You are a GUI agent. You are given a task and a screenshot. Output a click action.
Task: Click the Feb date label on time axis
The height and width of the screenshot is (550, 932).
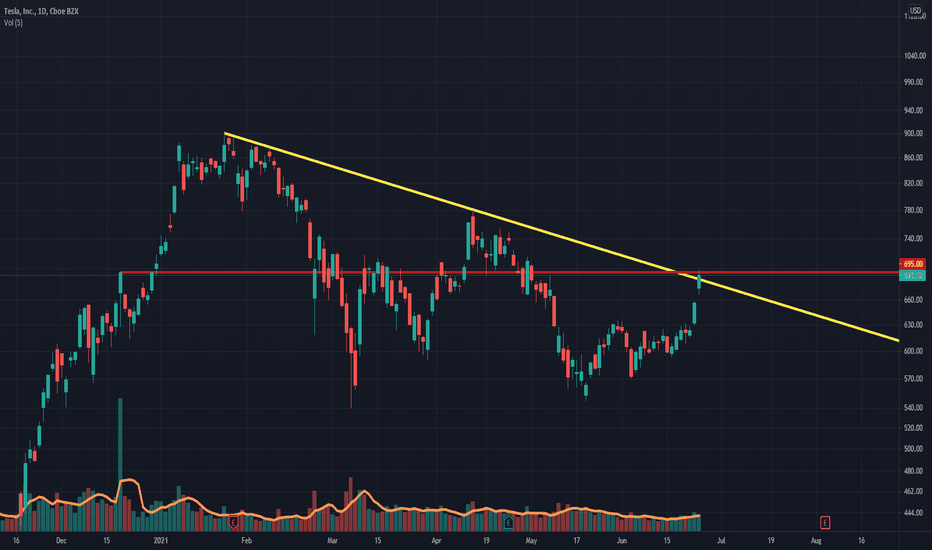point(247,540)
